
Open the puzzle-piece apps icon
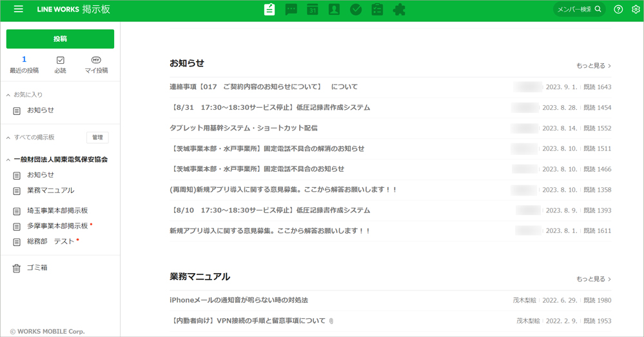click(399, 10)
